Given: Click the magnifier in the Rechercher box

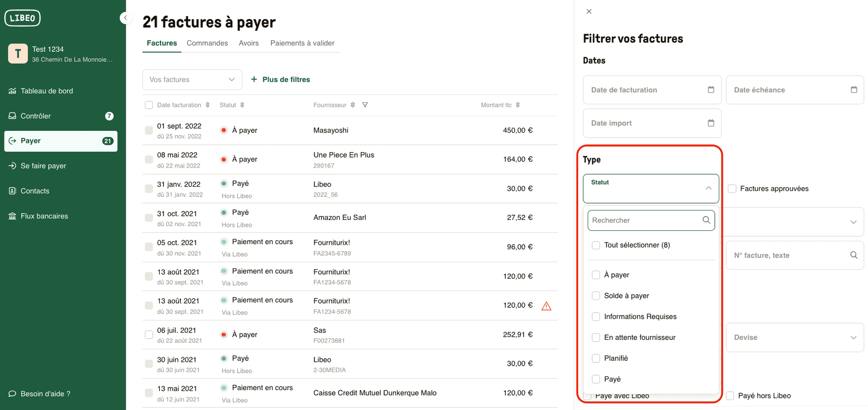Looking at the screenshot, I should point(706,220).
